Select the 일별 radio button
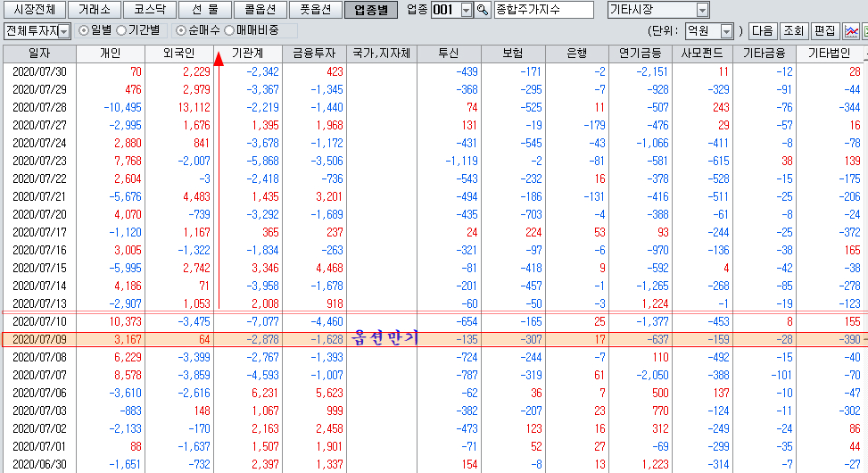 click(x=85, y=31)
